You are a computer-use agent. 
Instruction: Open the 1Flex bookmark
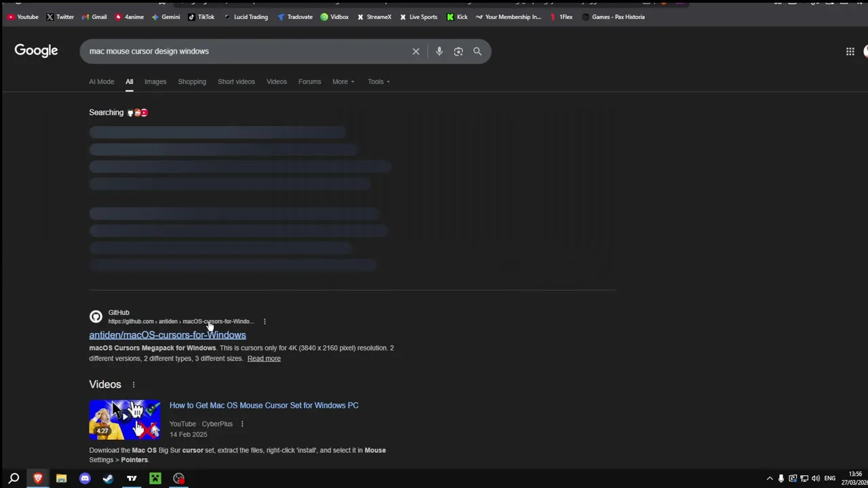tap(561, 17)
